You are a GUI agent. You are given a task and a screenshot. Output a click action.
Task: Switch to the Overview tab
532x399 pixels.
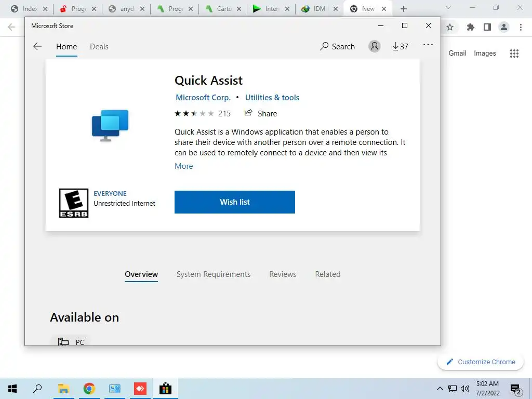[x=141, y=274]
